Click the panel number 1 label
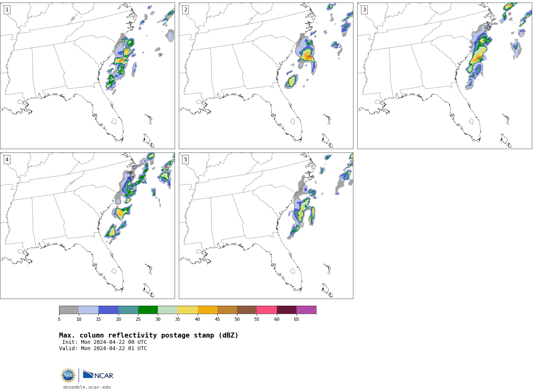 pyautogui.click(x=7, y=10)
